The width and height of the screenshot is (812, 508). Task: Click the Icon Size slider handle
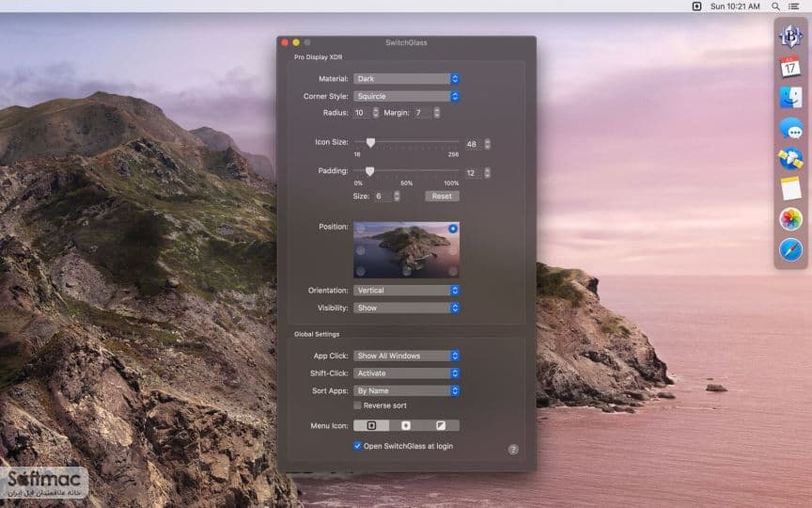(x=370, y=142)
